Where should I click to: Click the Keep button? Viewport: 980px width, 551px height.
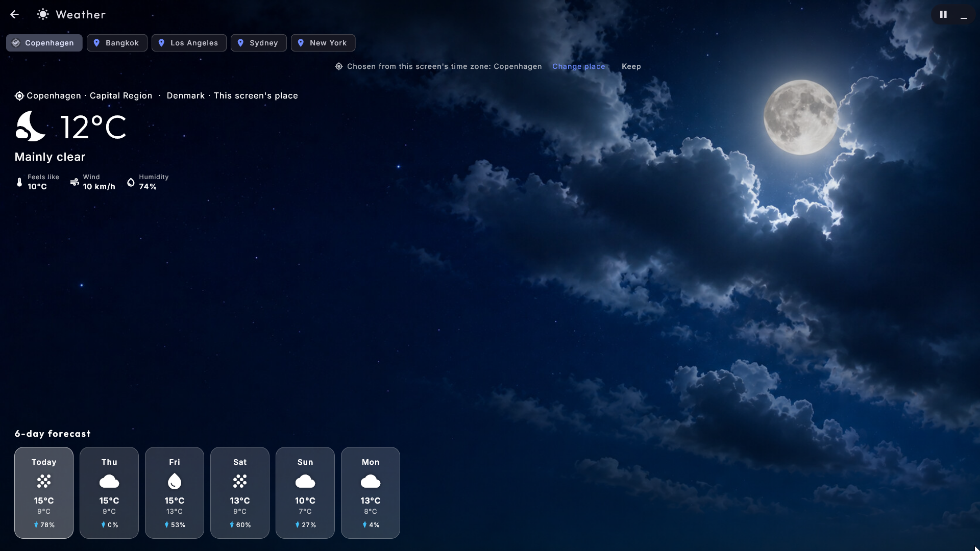[x=631, y=66]
